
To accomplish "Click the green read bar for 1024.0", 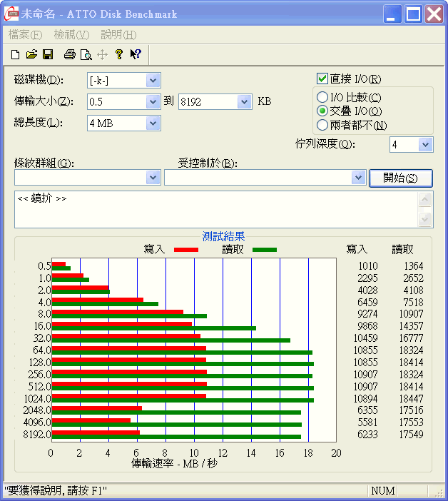I will point(183,400).
